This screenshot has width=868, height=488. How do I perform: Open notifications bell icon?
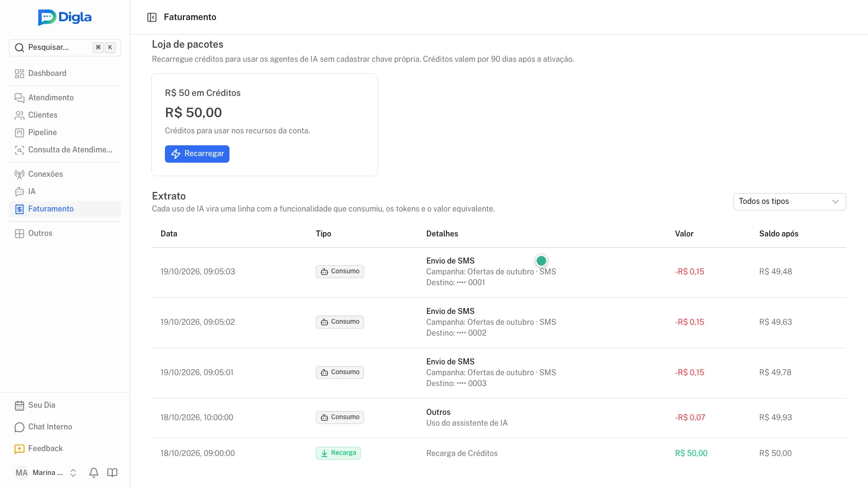coord(94,473)
